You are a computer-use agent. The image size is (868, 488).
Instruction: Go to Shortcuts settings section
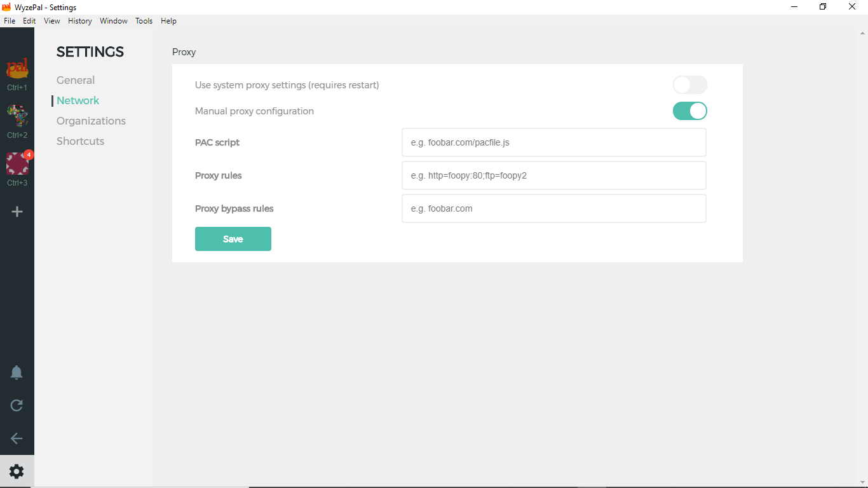click(80, 141)
